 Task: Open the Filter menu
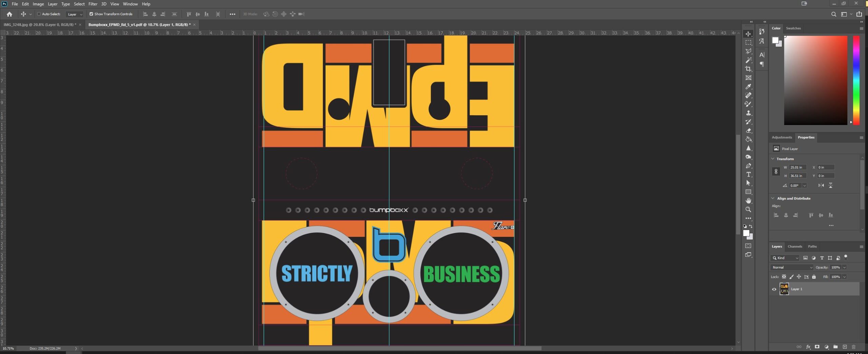[93, 4]
